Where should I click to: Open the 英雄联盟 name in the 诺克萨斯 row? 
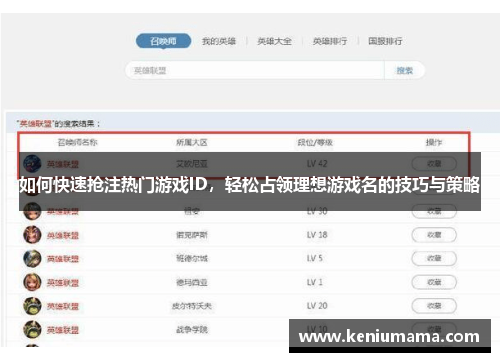63,236
